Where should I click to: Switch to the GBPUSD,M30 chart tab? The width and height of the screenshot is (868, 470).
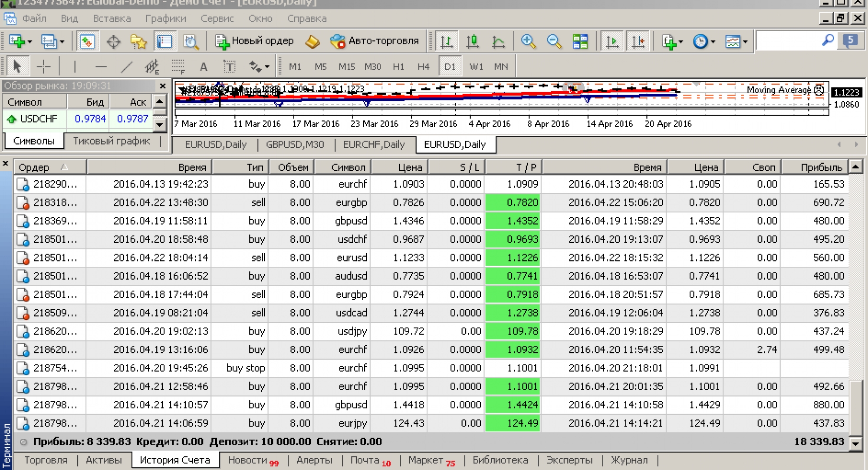point(295,145)
